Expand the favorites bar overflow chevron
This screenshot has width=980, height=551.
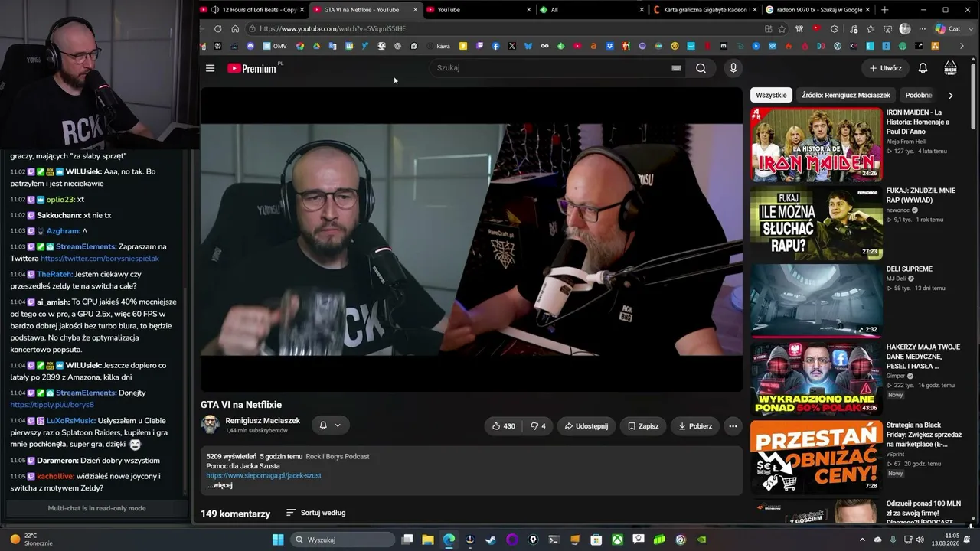962,46
